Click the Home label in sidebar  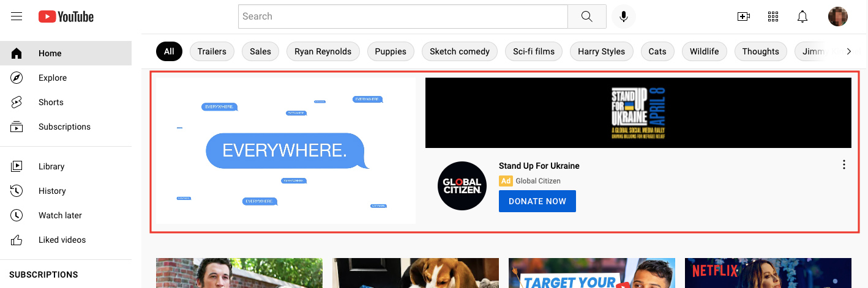click(50, 53)
